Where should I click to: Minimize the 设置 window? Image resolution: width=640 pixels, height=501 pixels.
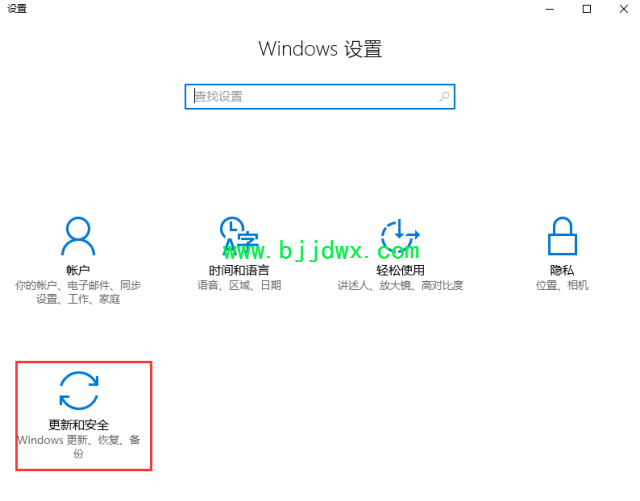click(x=550, y=9)
